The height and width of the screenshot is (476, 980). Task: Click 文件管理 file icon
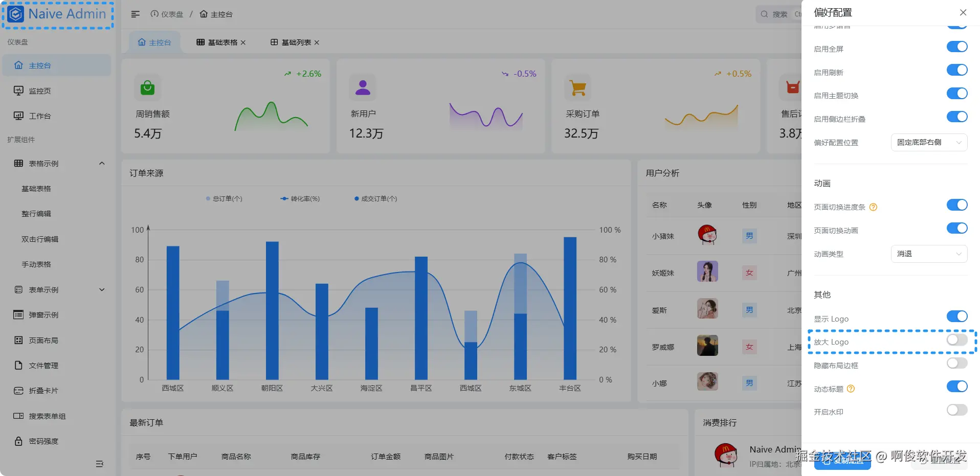pos(18,365)
